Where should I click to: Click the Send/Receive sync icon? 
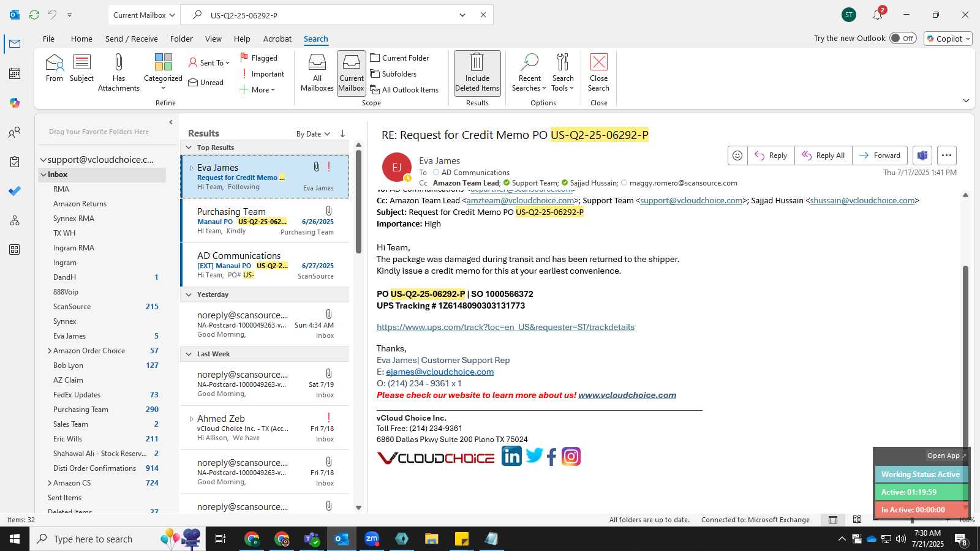point(34,15)
